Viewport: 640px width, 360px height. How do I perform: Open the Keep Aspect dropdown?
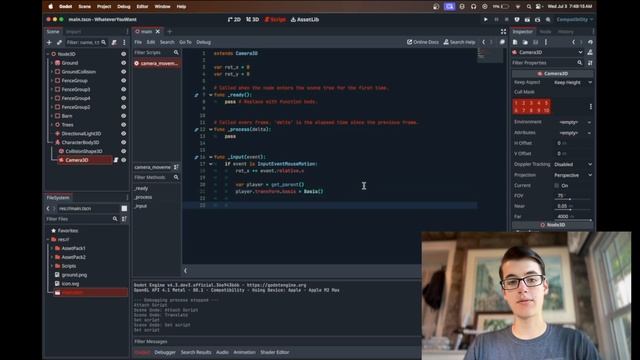pos(573,82)
